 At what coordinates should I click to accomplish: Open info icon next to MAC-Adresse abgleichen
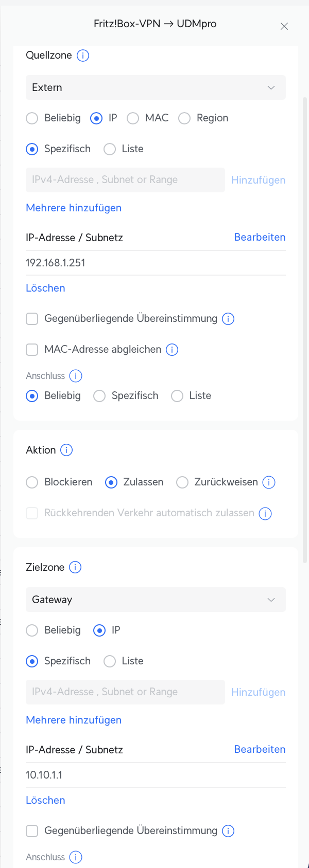coord(172,350)
